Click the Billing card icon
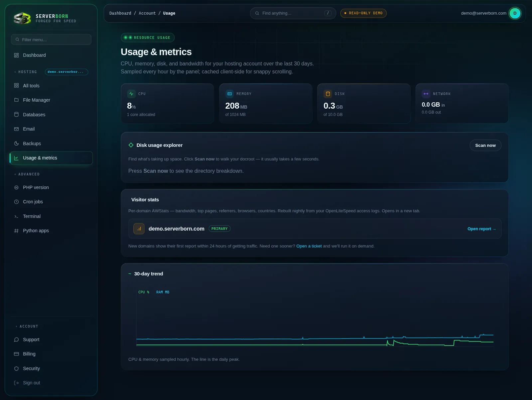This screenshot has height=400, width=532. pyautogui.click(x=16, y=354)
